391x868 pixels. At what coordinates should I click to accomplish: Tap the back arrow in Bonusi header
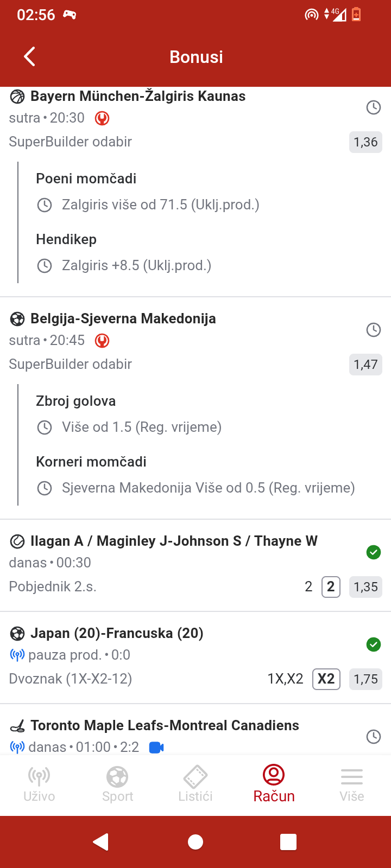(30, 56)
